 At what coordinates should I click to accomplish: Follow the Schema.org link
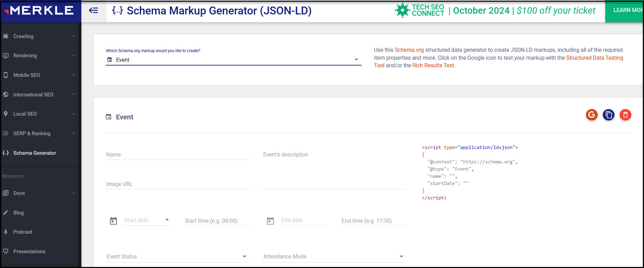(409, 50)
